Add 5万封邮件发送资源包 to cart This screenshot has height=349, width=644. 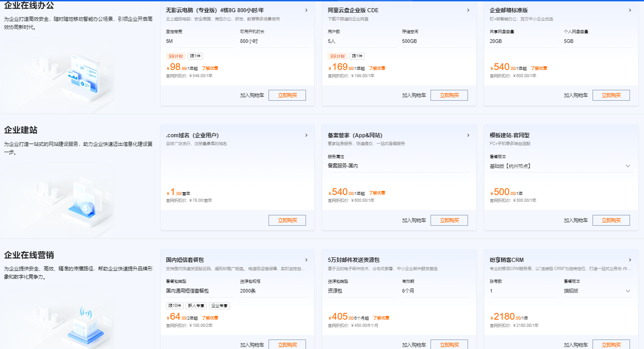[414, 345]
